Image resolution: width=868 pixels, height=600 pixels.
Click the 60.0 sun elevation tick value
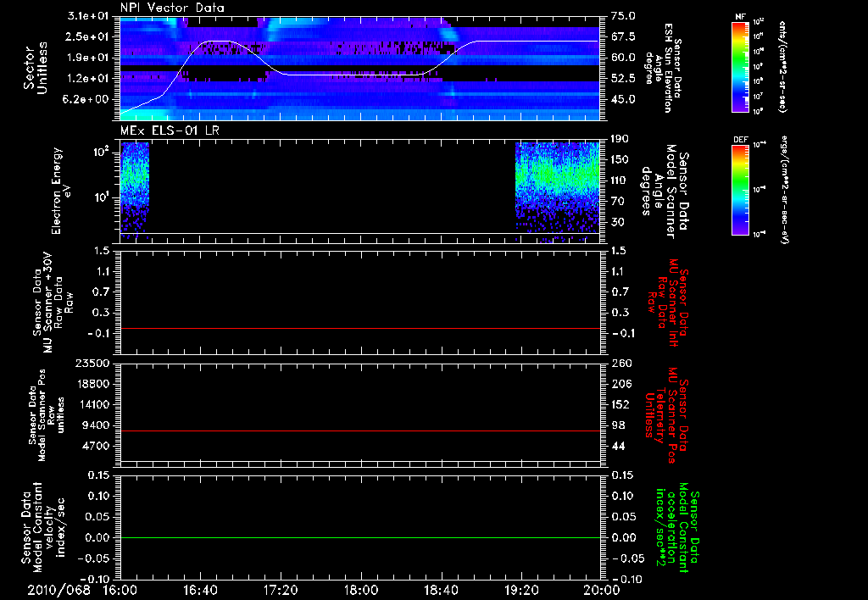click(x=624, y=58)
